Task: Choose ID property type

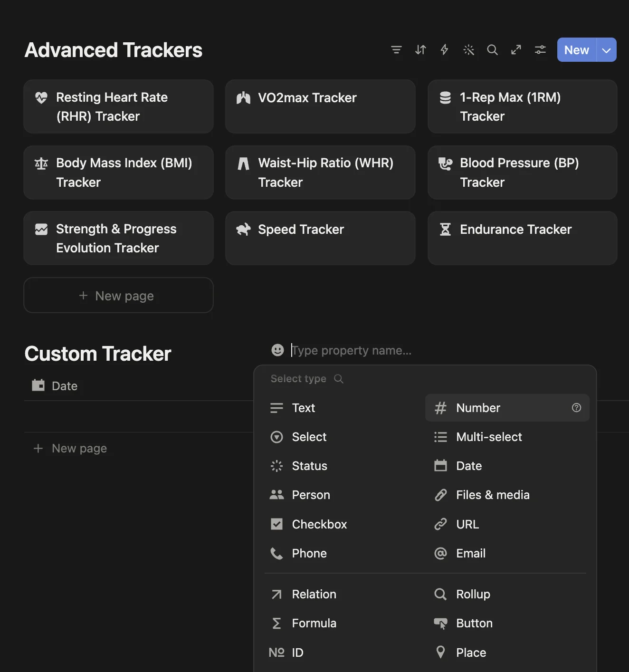Action: click(344, 653)
